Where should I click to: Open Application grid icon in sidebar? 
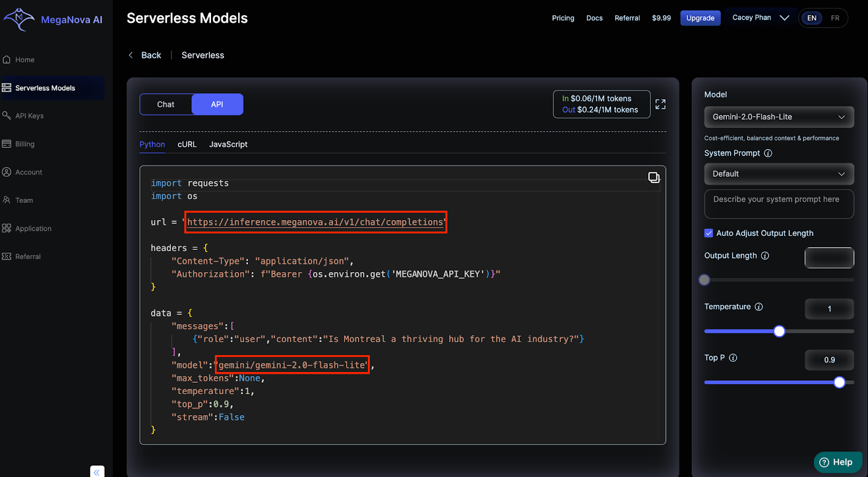tap(7, 228)
